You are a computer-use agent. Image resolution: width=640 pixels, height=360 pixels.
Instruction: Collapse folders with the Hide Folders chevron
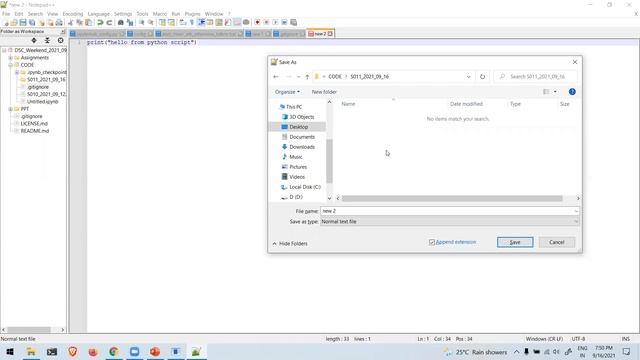pos(274,244)
